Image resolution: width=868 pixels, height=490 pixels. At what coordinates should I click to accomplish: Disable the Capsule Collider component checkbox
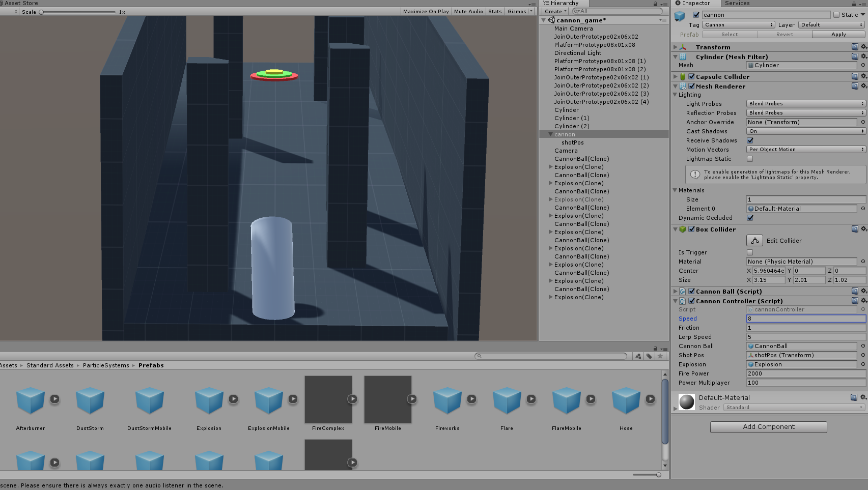[691, 77]
